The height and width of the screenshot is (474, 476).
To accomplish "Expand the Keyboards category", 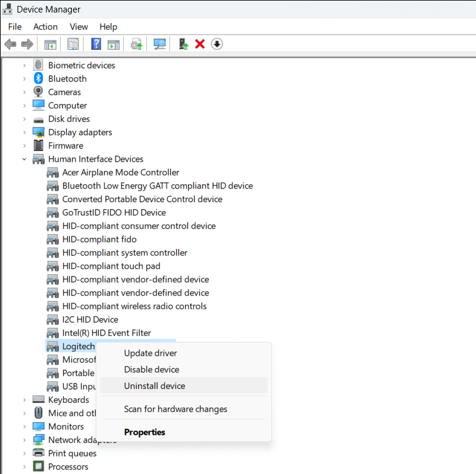I will coord(24,400).
